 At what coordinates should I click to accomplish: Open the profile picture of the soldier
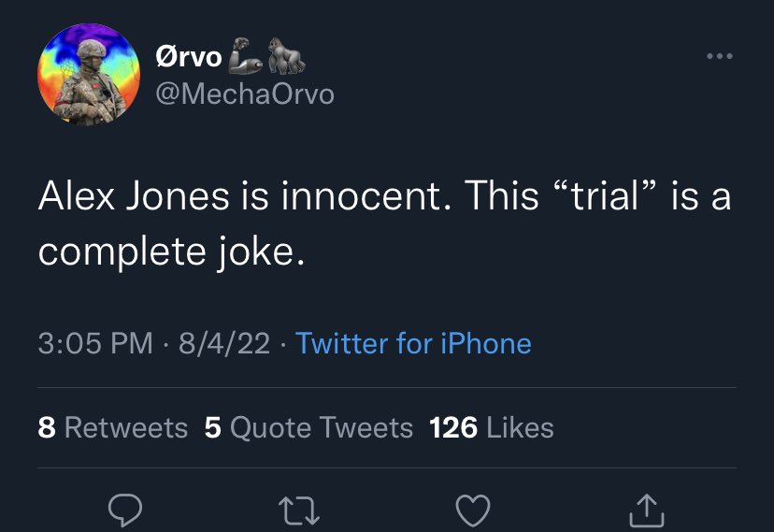(89, 75)
